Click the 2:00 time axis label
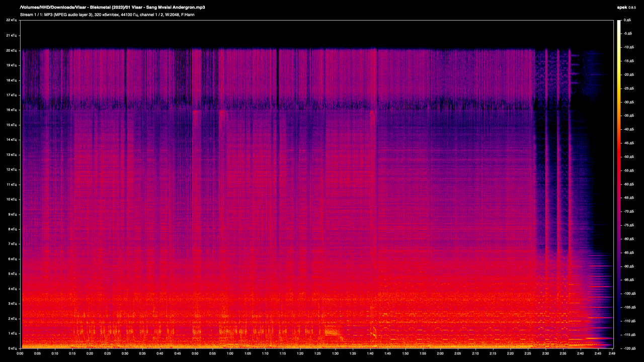This screenshot has height=362, width=644. click(x=441, y=353)
